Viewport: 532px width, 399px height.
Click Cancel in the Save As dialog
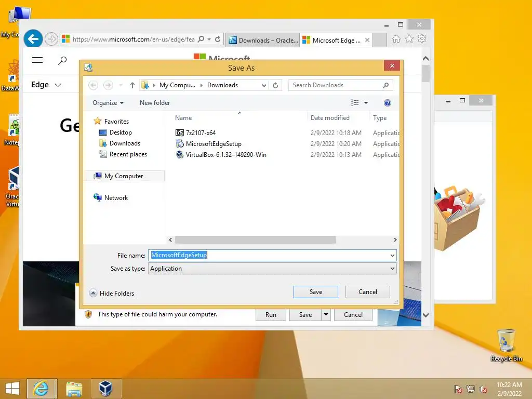point(367,292)
